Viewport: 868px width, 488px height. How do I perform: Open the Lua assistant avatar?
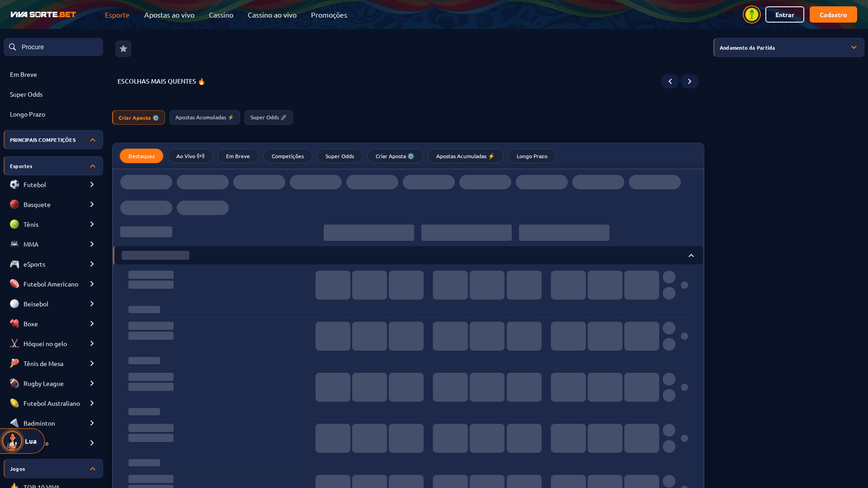pos(12,441)
